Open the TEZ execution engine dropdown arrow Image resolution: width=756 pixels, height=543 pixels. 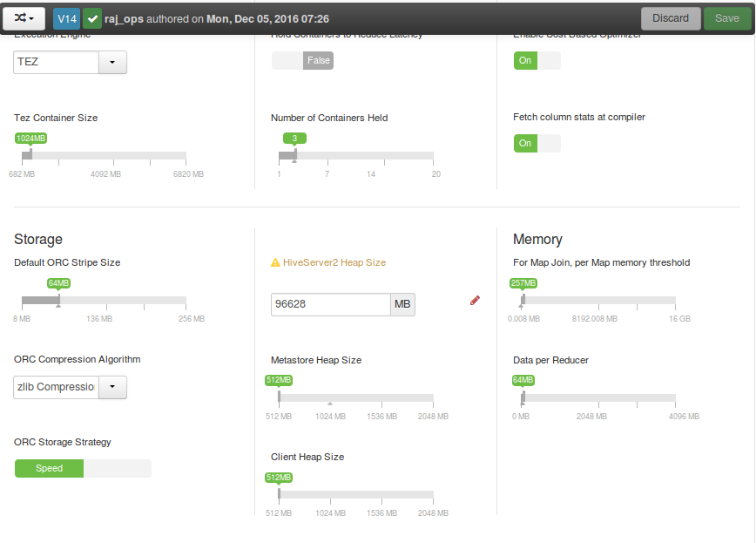click(x=112, y=62)
